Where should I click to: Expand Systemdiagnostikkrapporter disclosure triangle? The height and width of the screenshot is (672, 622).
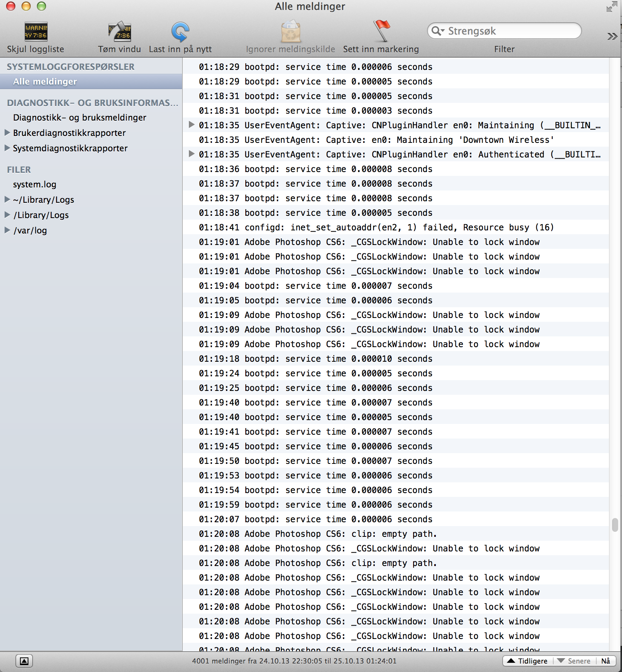pos(7,148)
